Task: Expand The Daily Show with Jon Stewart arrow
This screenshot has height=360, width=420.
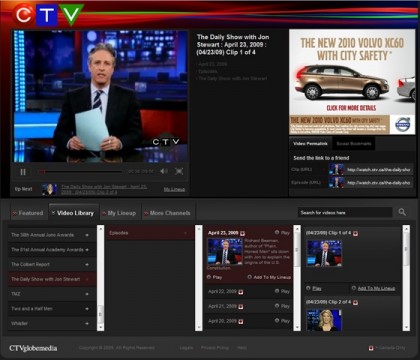Action: pyautogui.click(x=87, y=279)
